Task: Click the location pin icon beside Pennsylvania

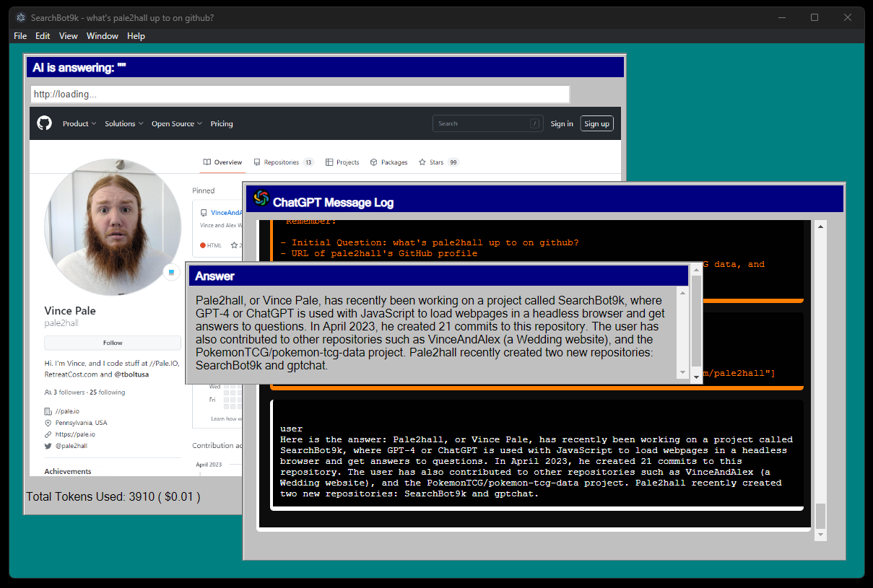Action: [48, 423]
